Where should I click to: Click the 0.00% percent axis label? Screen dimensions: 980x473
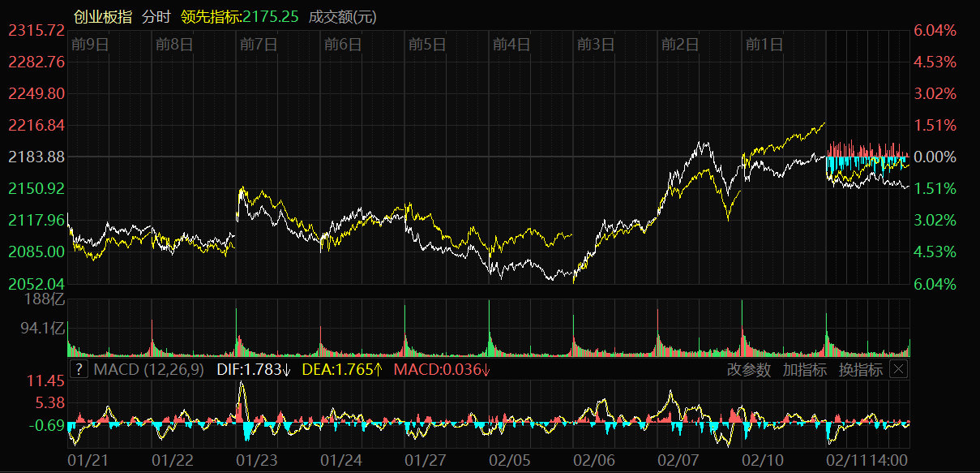click(935, 157)
